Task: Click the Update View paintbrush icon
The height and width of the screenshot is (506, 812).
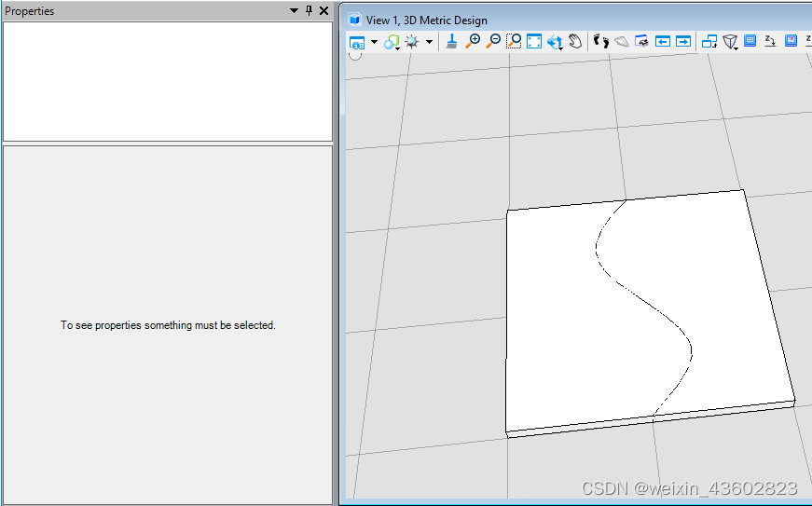Action: (451, 41)
